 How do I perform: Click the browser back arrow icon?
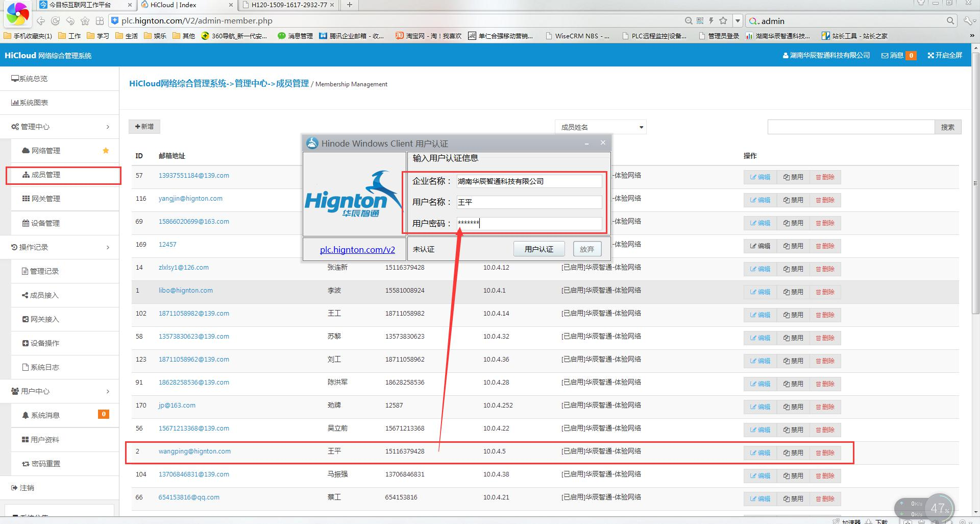pos(41,21)
